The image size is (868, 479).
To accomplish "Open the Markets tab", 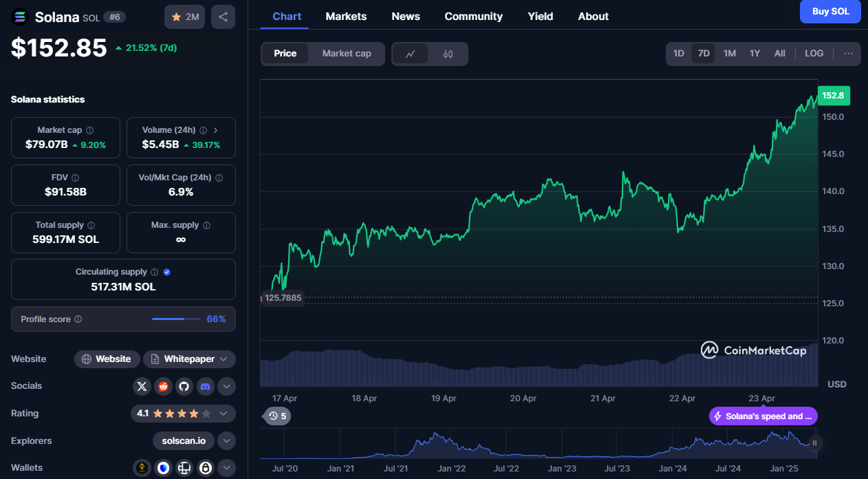I will 346,17.
